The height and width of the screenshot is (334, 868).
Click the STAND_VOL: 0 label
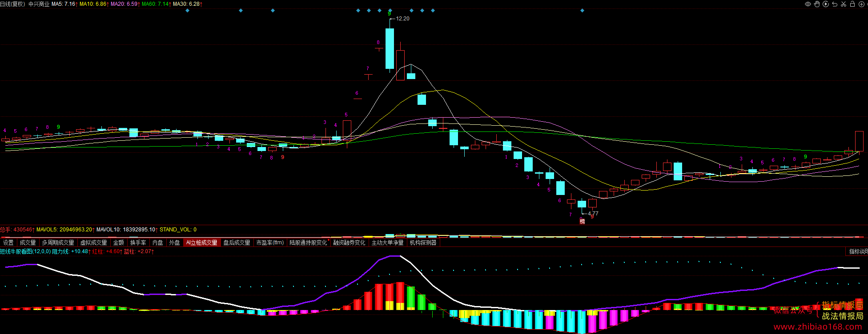[178, 230]
